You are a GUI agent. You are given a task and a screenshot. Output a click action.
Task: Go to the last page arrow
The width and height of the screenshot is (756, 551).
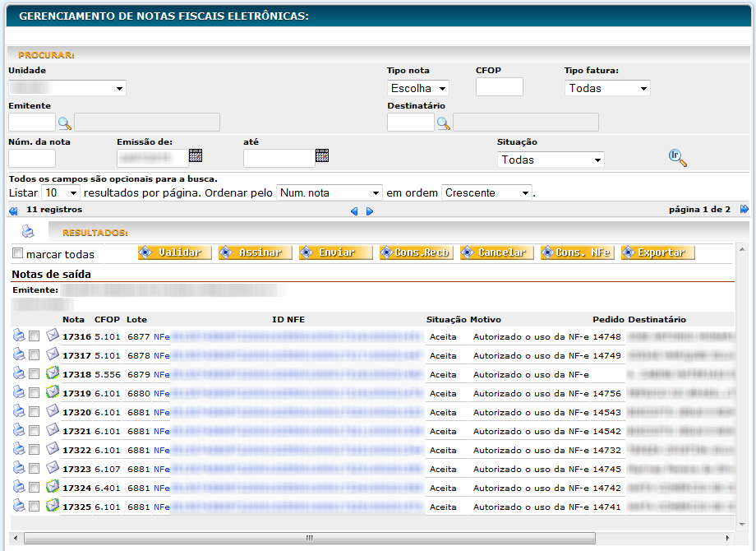pos(744,210)
